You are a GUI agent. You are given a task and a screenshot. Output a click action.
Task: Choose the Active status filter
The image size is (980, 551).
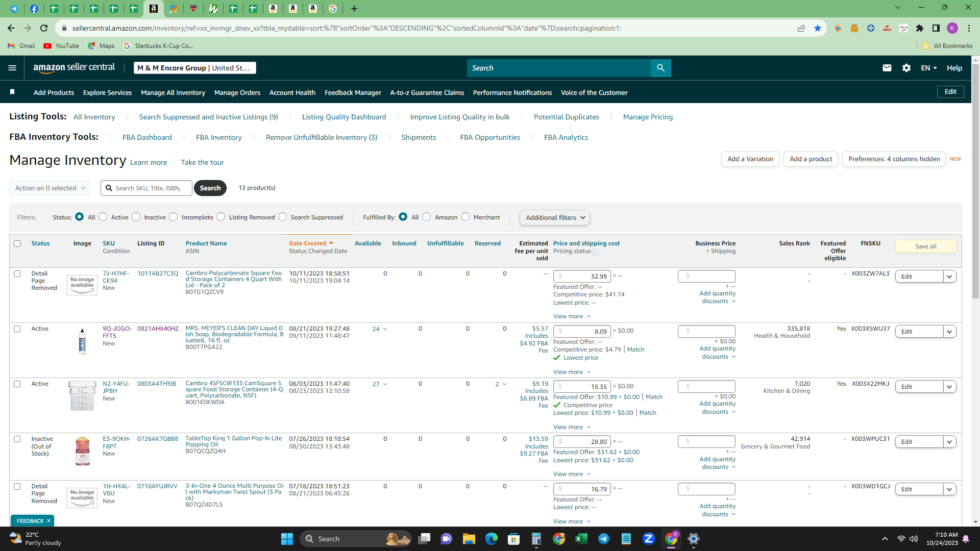click(x=103, y=217)
